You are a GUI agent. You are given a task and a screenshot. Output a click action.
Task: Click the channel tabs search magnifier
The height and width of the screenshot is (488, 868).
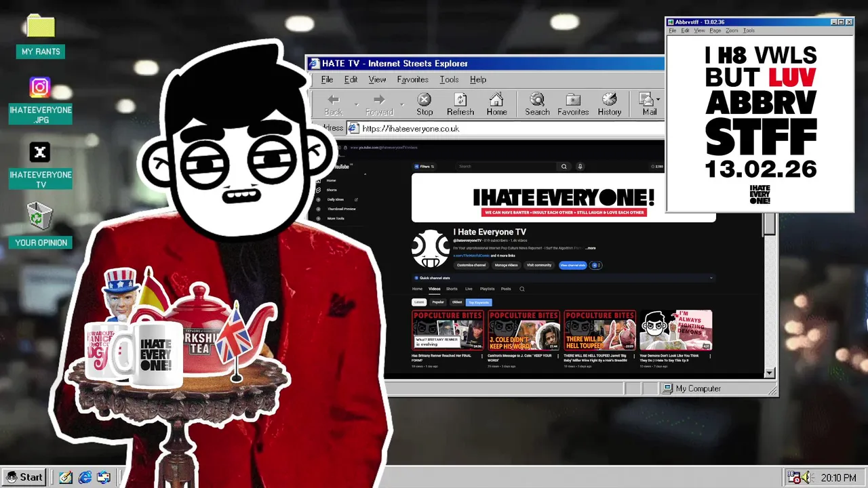pos(521,289)
